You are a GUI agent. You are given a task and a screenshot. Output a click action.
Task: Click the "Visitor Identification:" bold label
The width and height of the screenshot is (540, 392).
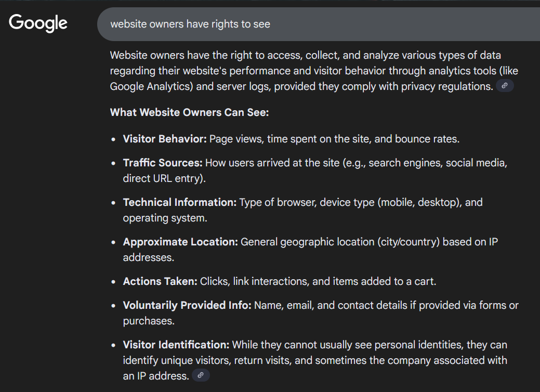(x=176, y=345)
